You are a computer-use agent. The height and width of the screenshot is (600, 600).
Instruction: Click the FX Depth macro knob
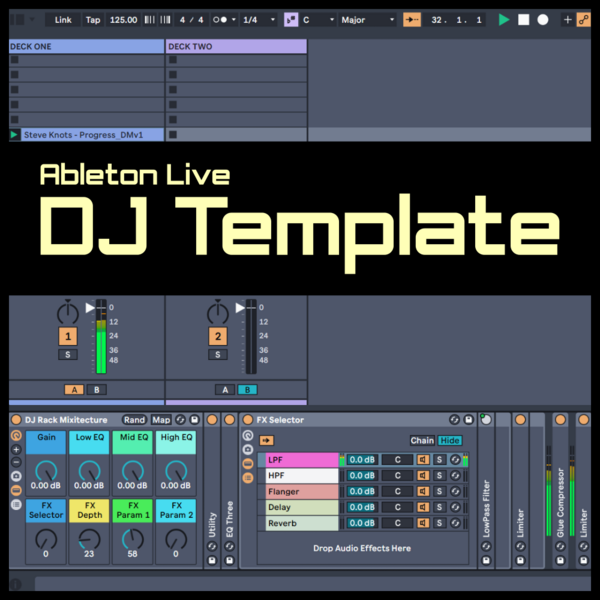89,539
